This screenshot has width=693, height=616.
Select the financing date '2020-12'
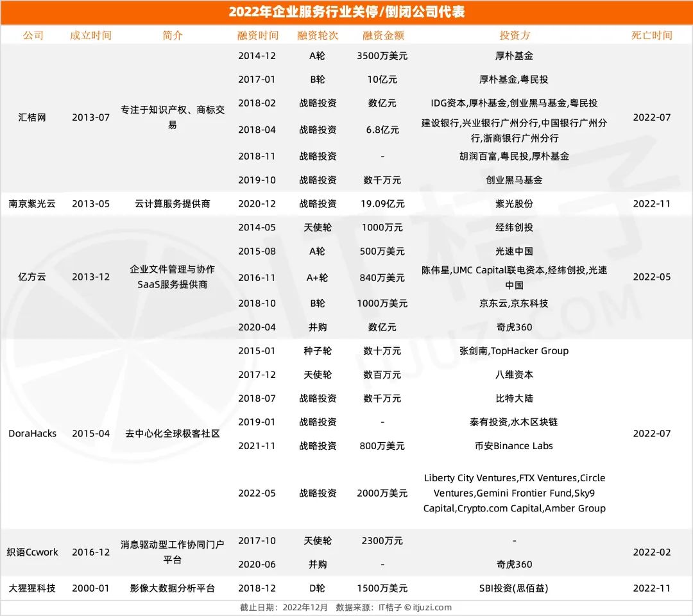(x=257, y=203)
